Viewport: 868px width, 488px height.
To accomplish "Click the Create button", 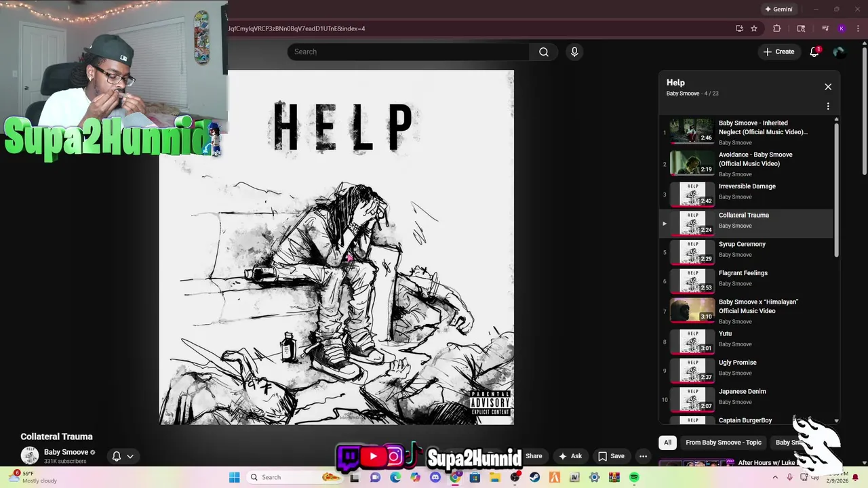I will 778,52.
